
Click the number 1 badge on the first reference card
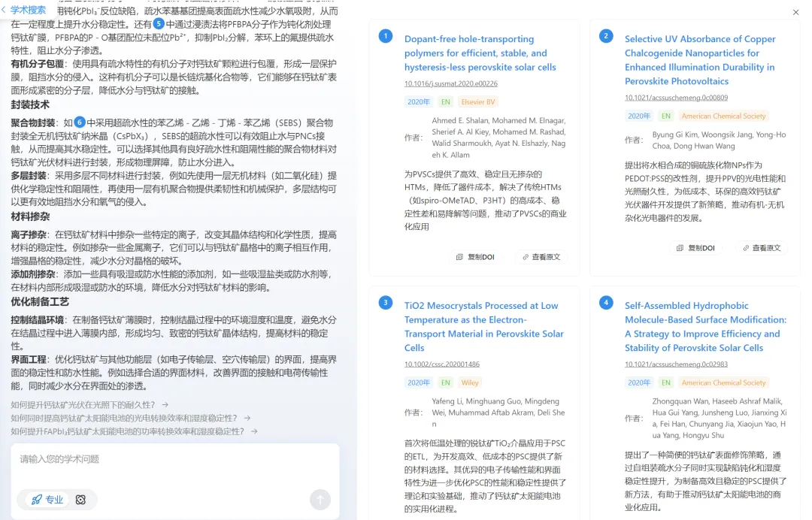pyautogui.click(x=386, y=36)
